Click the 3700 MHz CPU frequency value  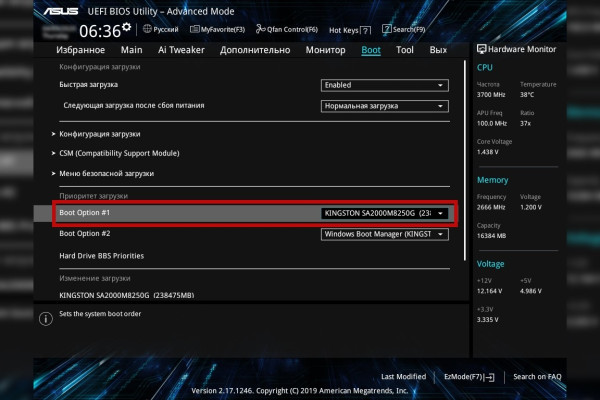(x=491, y=95)
